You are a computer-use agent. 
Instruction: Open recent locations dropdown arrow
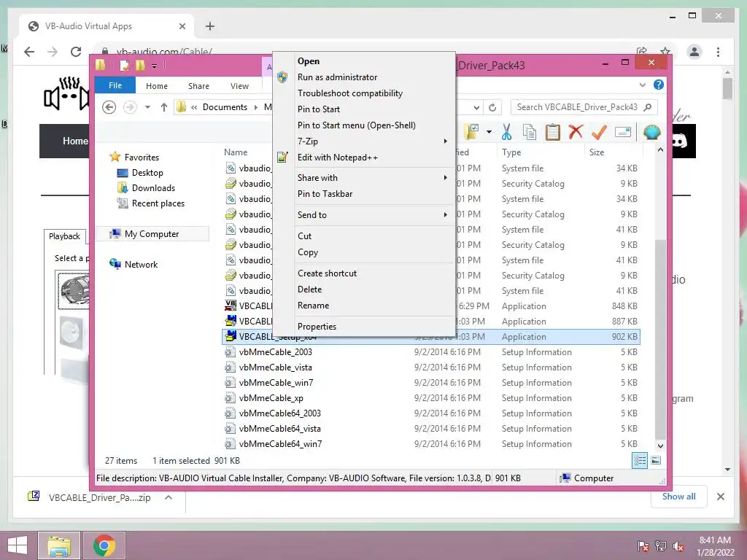point(147,107)
